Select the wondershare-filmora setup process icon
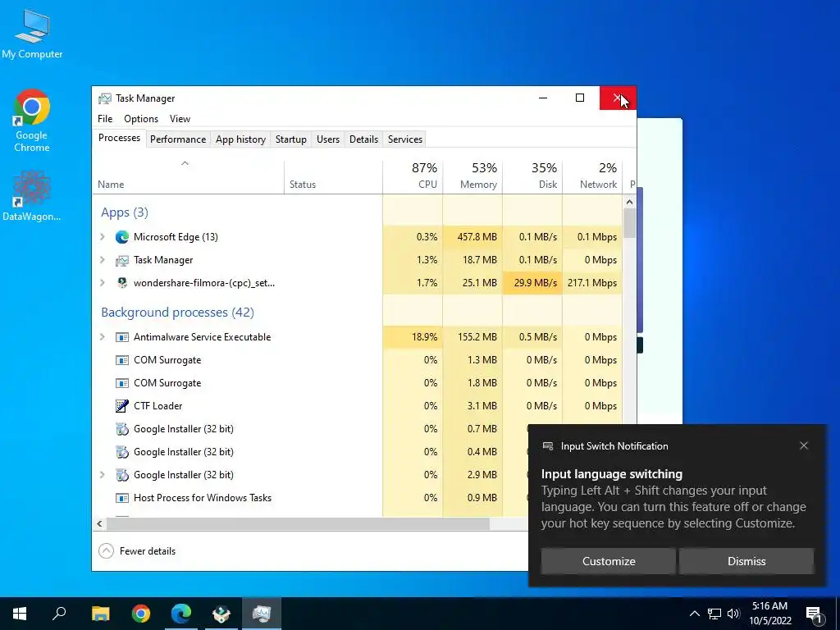Image resolution: width=840 pixels, height=630 pixels. [122, 283]
